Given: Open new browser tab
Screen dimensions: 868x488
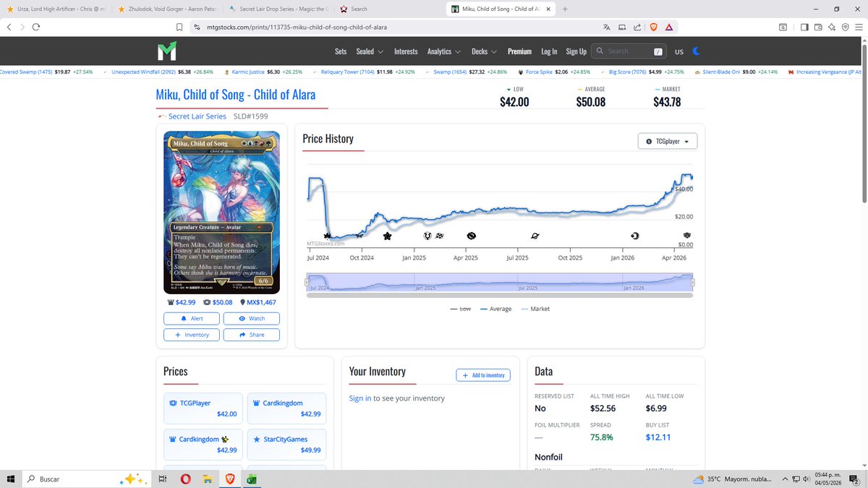Looking at the screenshot, I should 565,9.
